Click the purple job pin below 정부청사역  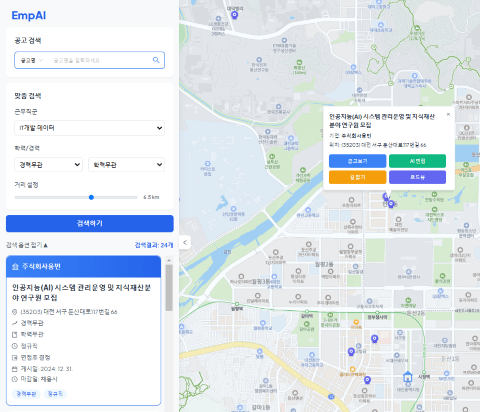[x=375, y=339]
